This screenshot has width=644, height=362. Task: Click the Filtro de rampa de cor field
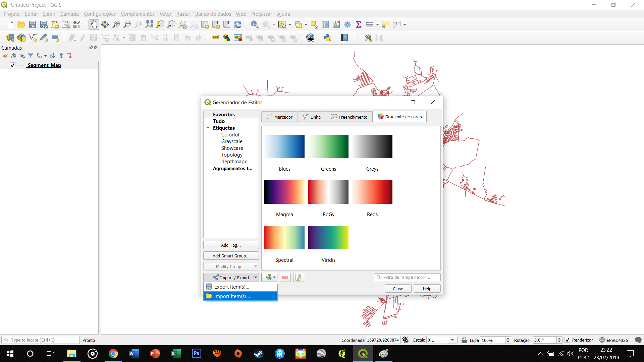[407, 277]
